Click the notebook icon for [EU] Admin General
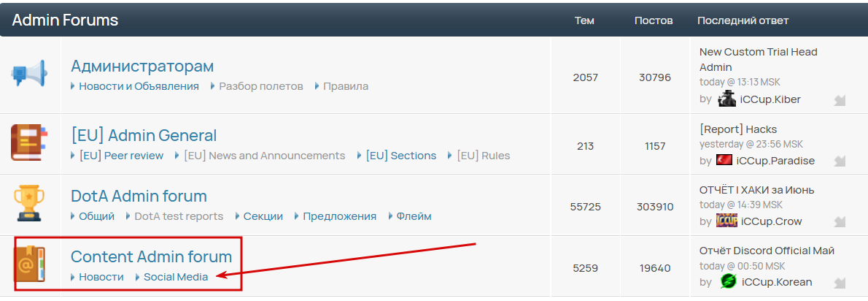The image size is (868, 301). (x=29, y=142)
